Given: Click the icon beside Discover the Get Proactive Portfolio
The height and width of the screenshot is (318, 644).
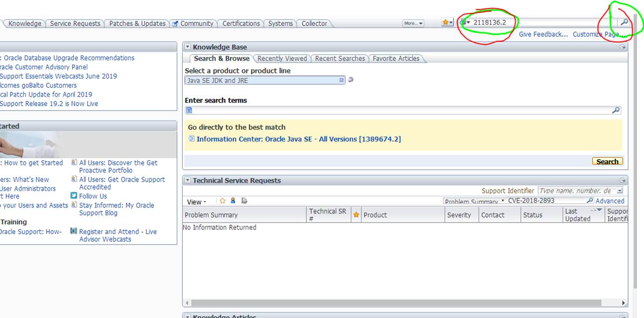Looking at the screenshot, I should coord(74,162).
